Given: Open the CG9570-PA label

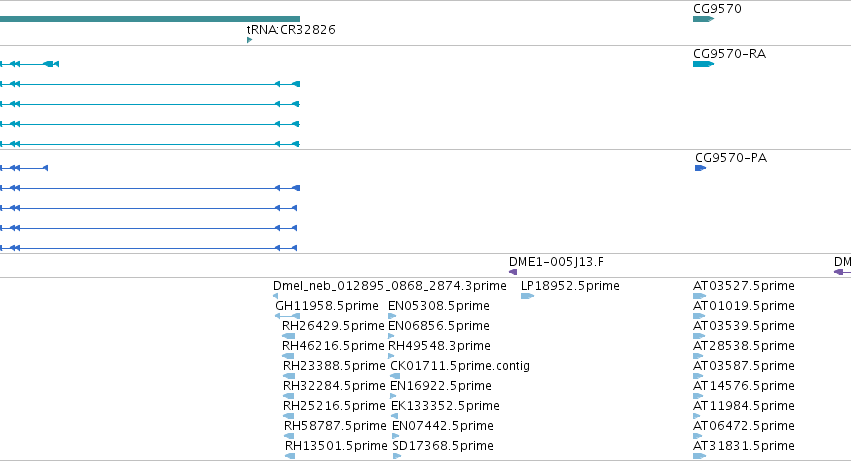Looking at the screenshot, I should pyautogui.click(x=731, y=158).
